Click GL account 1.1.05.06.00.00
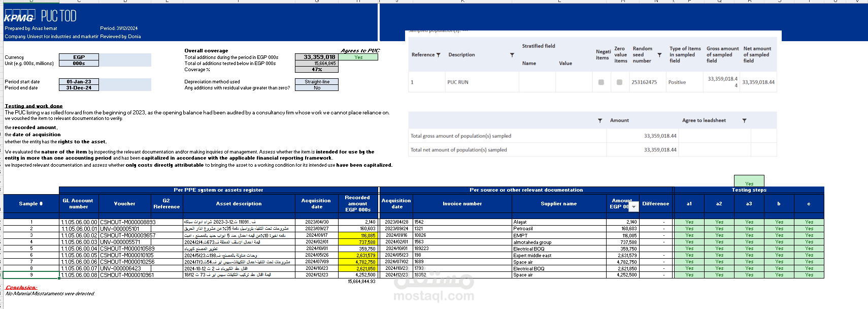 pyautogui.click(x=79, y=222)
